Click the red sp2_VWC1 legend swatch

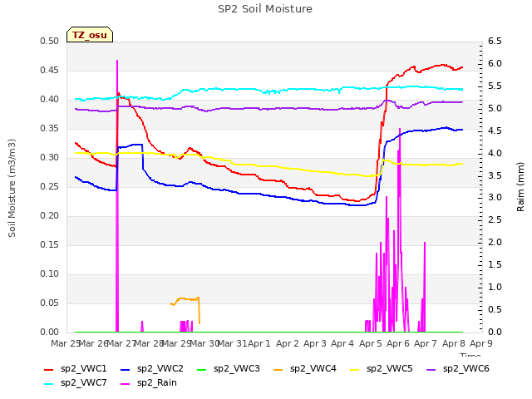[49, 369]
